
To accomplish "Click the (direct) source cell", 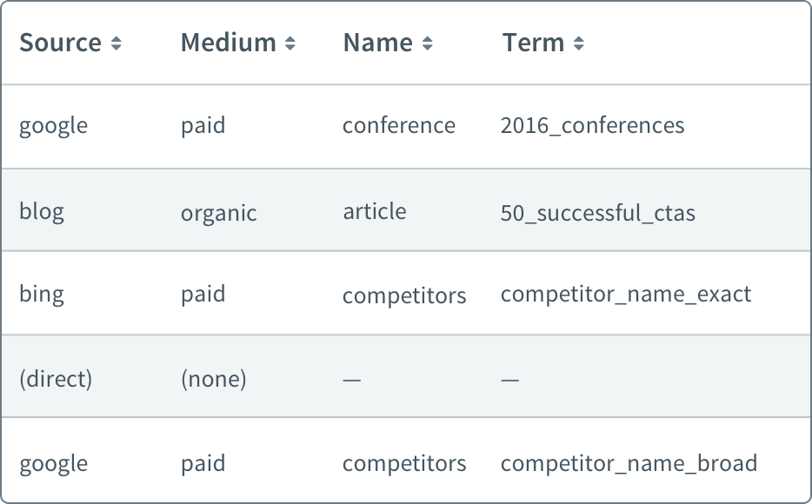I will (x=56, y=379).
